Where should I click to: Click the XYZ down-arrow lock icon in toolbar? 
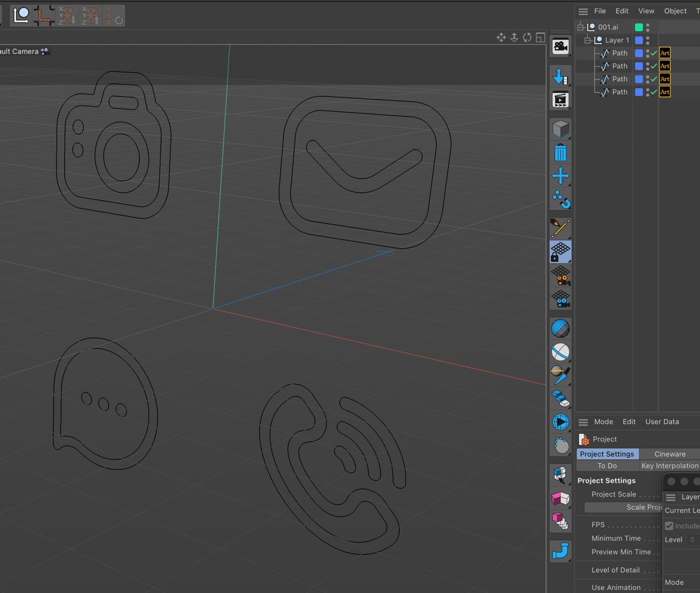pyautogui.click(x=67, y=15)
